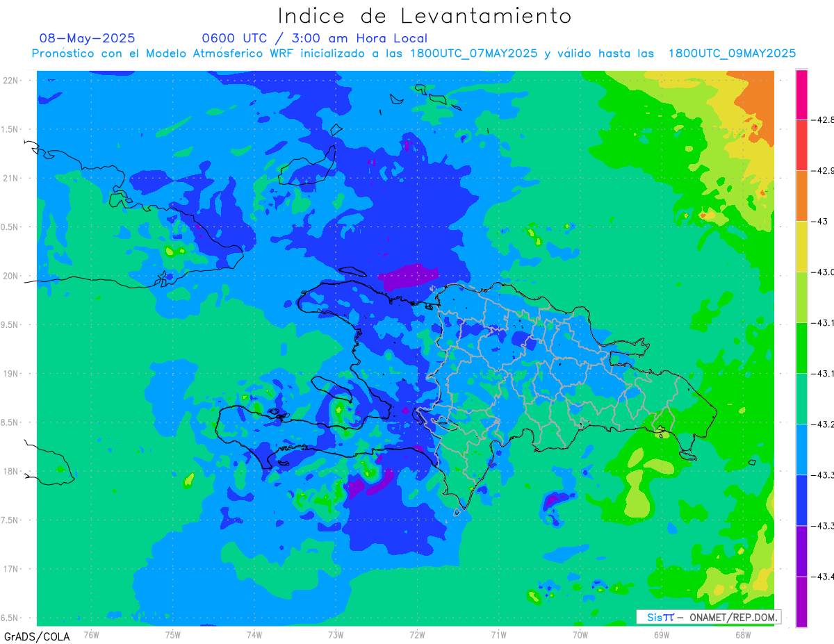Select the light blue segment of the legend
This screenshot has height=644, width=834.
point(801,449)
